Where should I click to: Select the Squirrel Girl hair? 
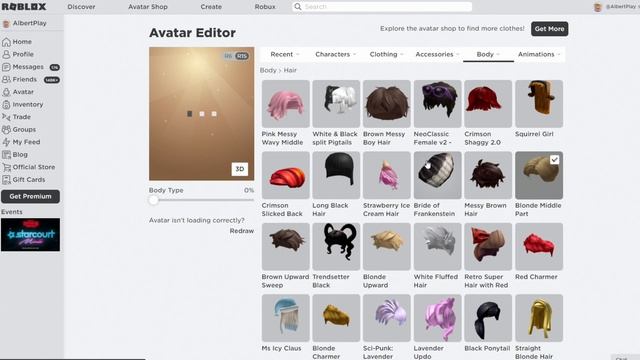point(539,104)
